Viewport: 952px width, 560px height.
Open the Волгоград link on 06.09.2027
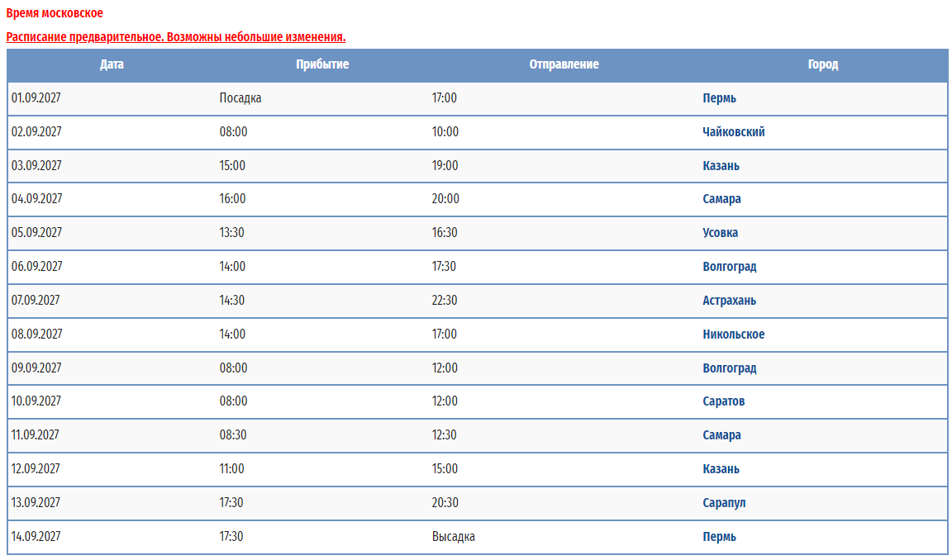pos(729,266)
